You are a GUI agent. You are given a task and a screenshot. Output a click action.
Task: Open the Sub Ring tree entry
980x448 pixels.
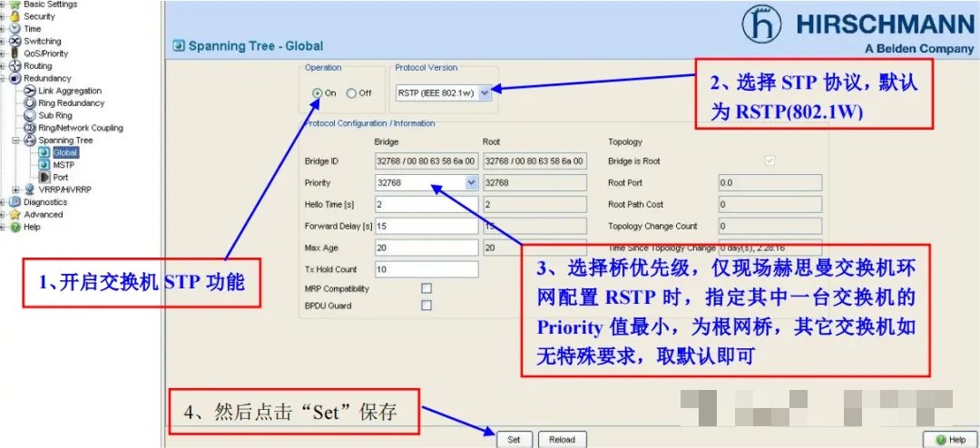(55, 115)
